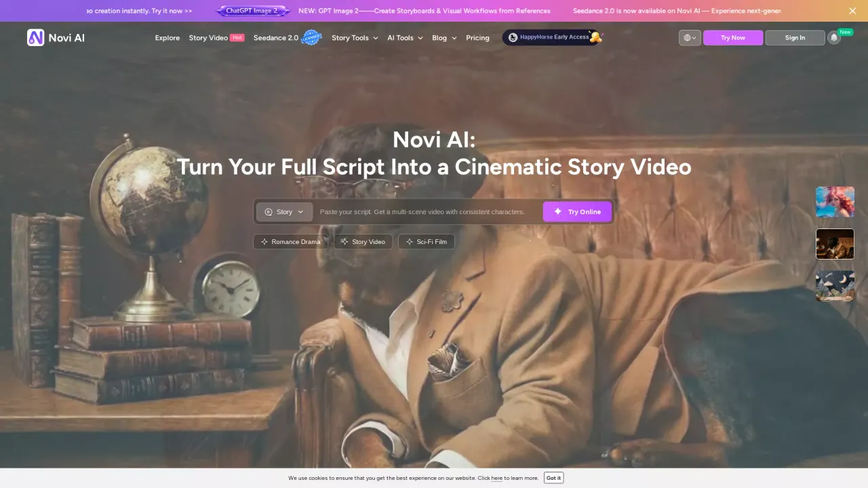Click the Try Now button
The image size is (868, 488).
733,38
